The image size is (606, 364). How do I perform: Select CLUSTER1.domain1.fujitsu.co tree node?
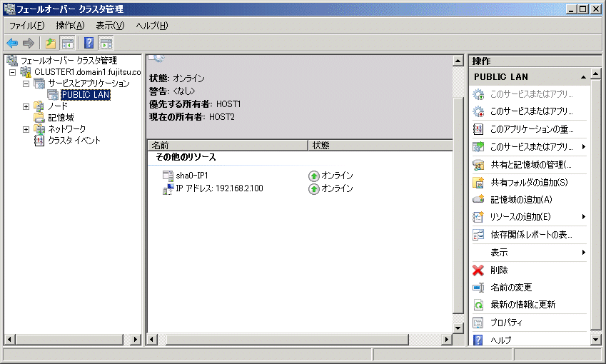87,72
